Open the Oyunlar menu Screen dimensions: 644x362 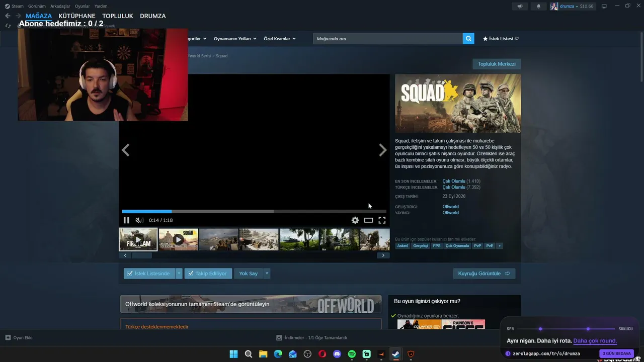(x=83, y=6)
